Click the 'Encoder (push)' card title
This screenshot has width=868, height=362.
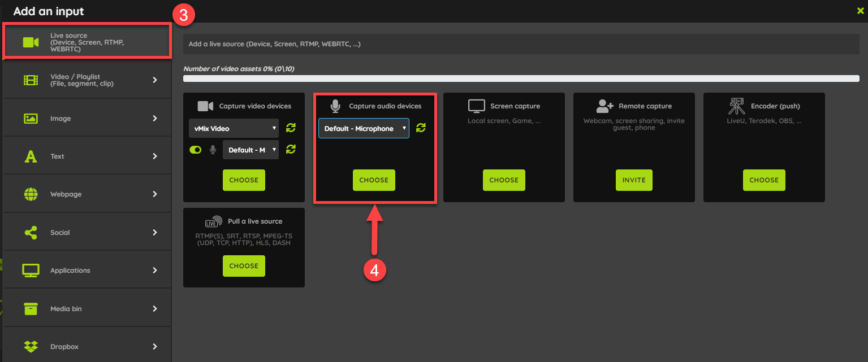(775, 106)
